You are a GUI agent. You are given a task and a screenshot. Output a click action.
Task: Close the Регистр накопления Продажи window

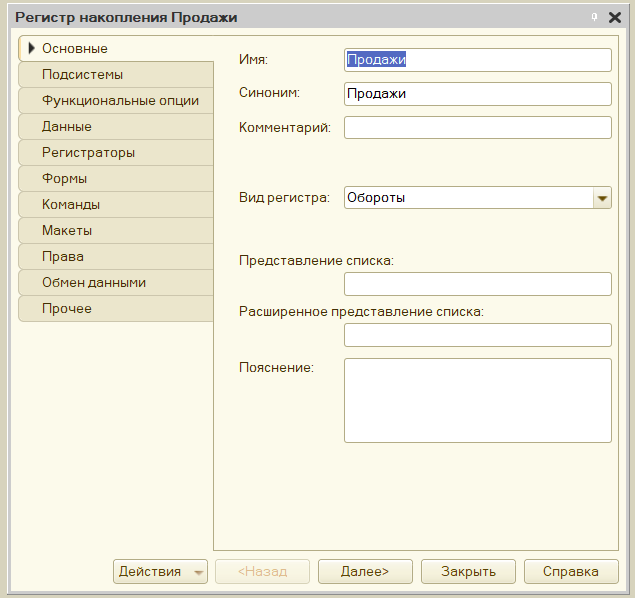[615, 17]
